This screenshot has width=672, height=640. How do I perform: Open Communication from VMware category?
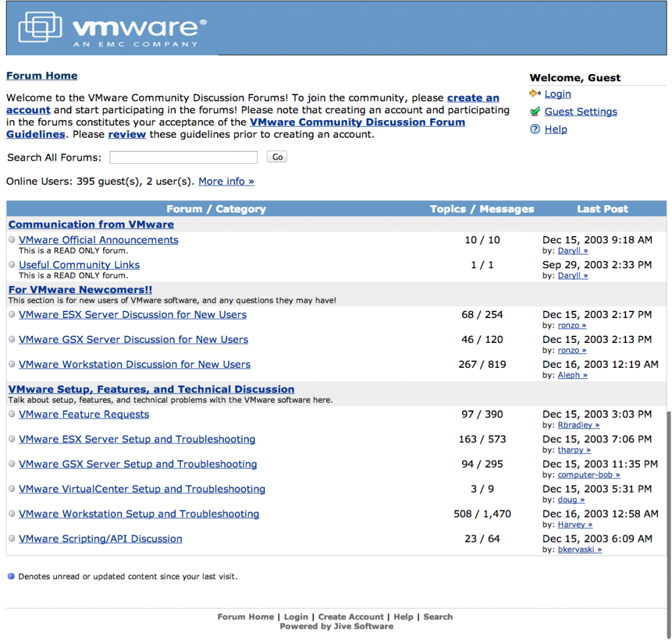tap(91, 224)
